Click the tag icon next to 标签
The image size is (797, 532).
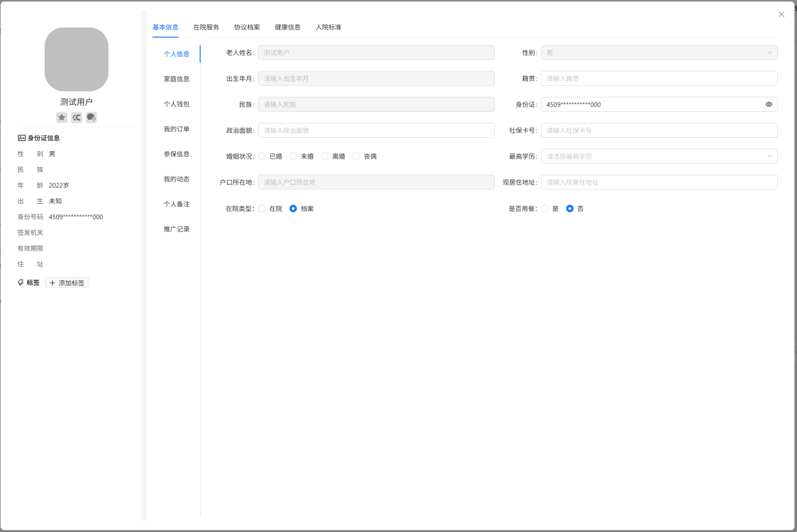coord(21,282)
